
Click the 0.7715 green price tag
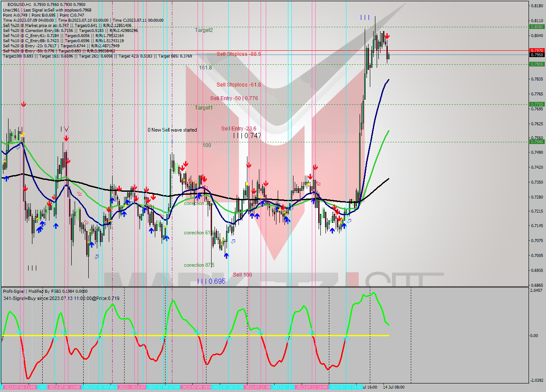coord(537,104)
